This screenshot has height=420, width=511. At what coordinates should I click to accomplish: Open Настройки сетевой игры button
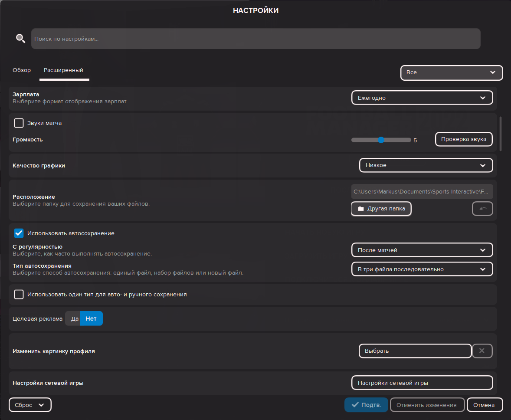(x=422, y=383)
